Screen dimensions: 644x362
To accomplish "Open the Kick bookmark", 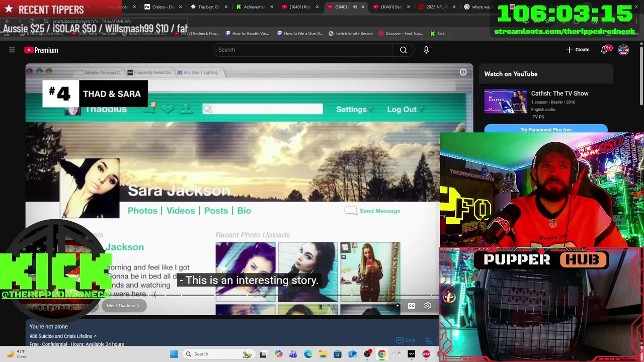I will 437,33.
